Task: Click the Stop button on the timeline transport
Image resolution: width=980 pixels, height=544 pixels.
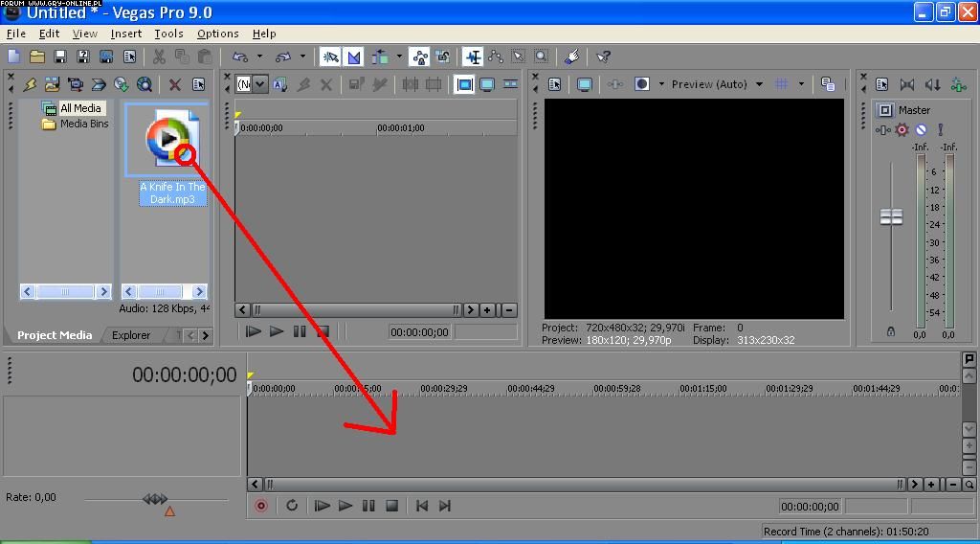Action: 391,506
